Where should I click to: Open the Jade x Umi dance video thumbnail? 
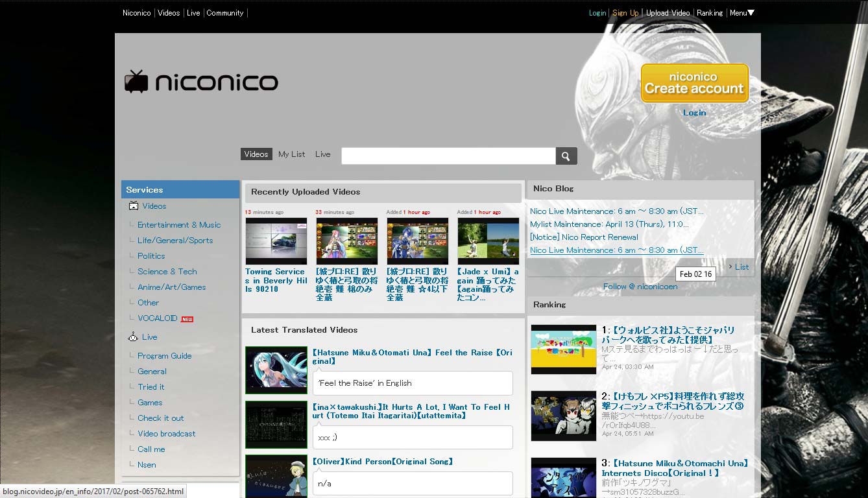pyautogui.click(x=488, y=241)
